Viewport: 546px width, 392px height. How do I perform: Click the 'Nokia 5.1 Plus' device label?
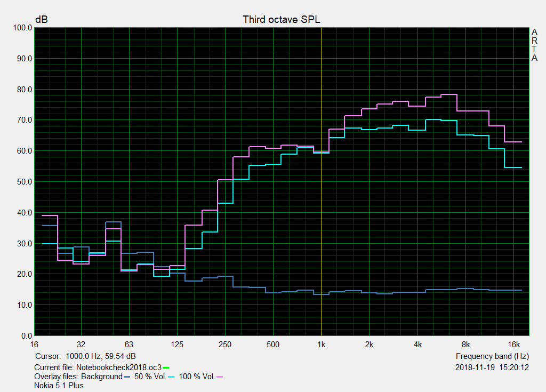(x=59, y=386)
